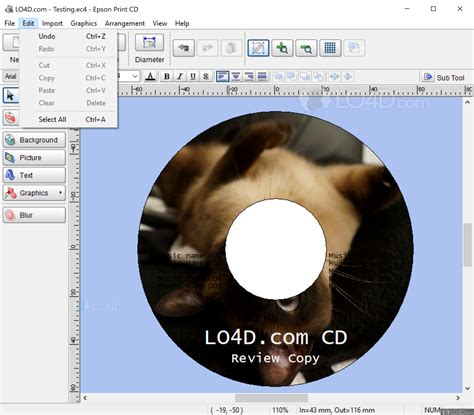
Task: Click the disc's white center hole
Action: (276, 249)
